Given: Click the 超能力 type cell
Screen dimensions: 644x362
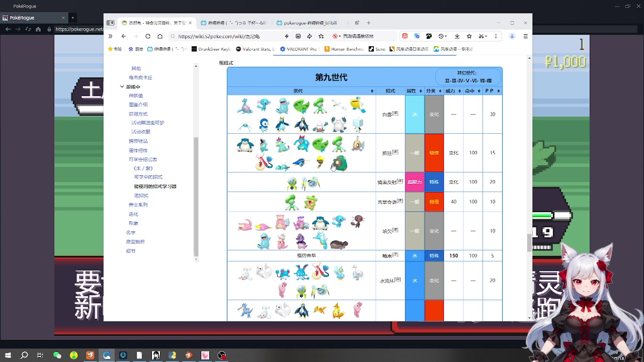Looking at the screenshot, I should click(415, 182).
